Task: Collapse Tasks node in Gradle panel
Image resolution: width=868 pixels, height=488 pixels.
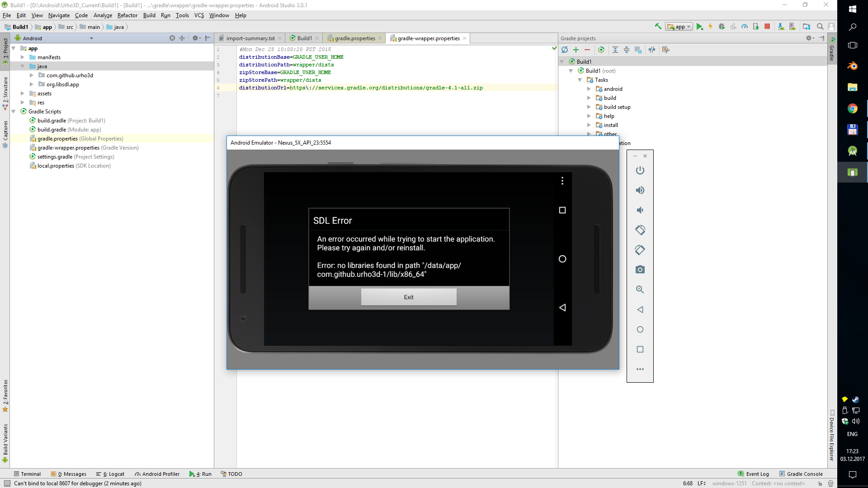Action: coord(580,80)
